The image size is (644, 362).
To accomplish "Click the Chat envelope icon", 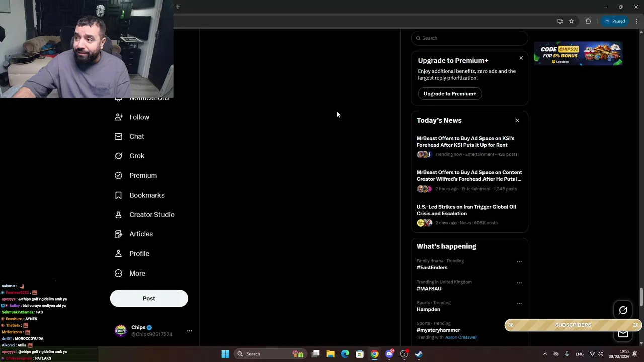I will (118, 136).
